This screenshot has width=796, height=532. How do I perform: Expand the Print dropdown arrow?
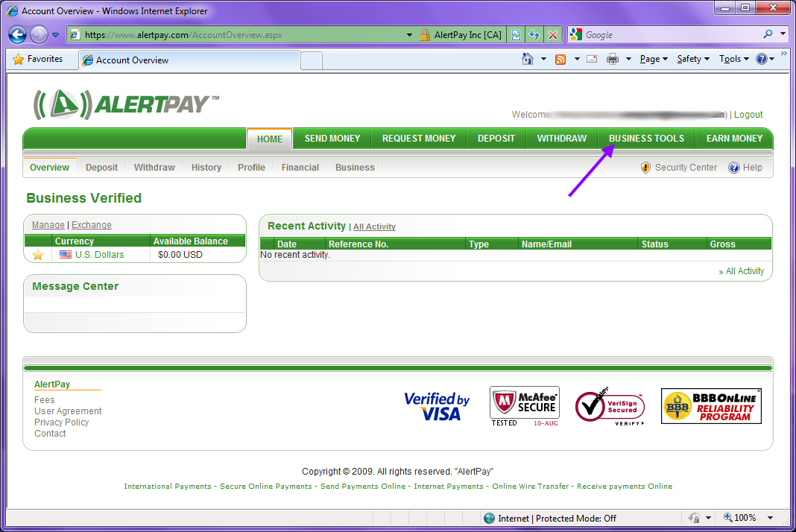point(628,59)
